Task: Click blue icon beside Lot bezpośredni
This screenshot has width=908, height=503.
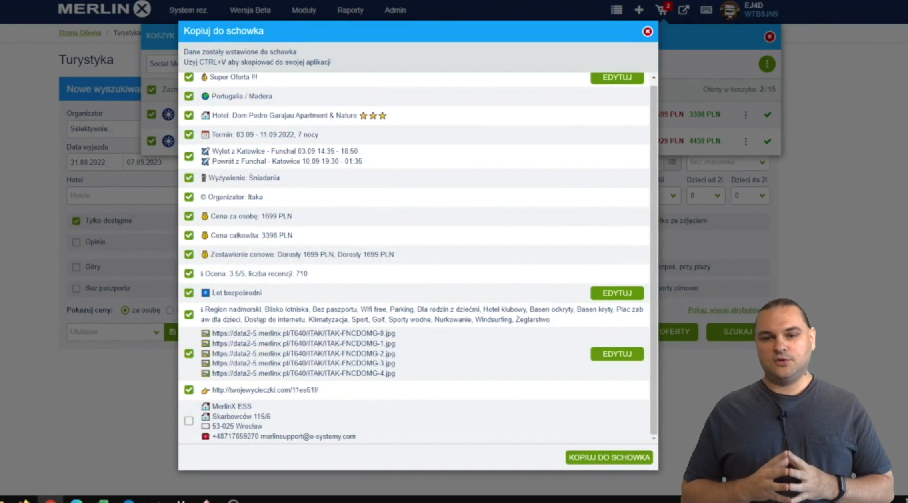Action: coord(205,293)
